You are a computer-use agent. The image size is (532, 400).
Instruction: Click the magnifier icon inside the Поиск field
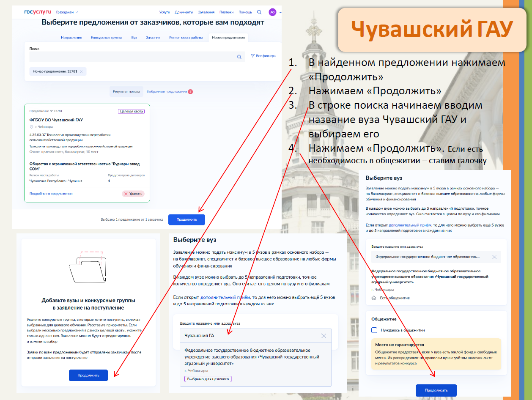239,57
